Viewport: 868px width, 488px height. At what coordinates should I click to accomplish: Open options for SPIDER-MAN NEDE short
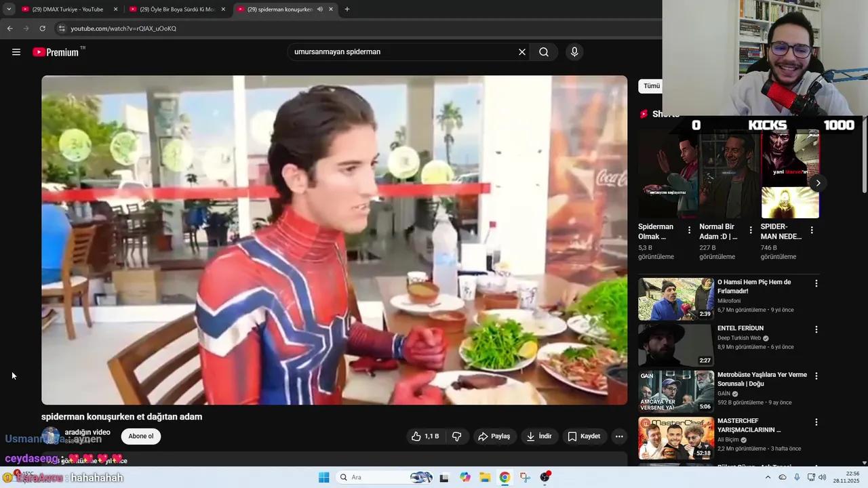tap(812, 230)
